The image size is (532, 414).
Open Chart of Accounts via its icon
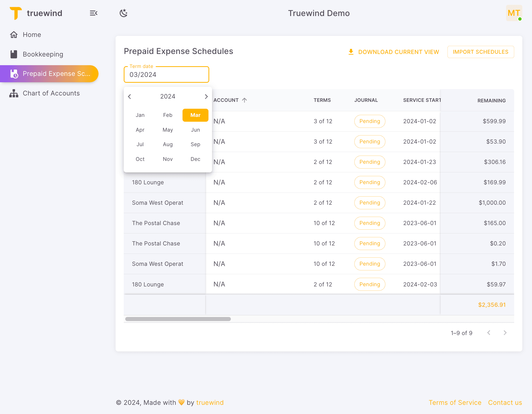pos(14,93)
